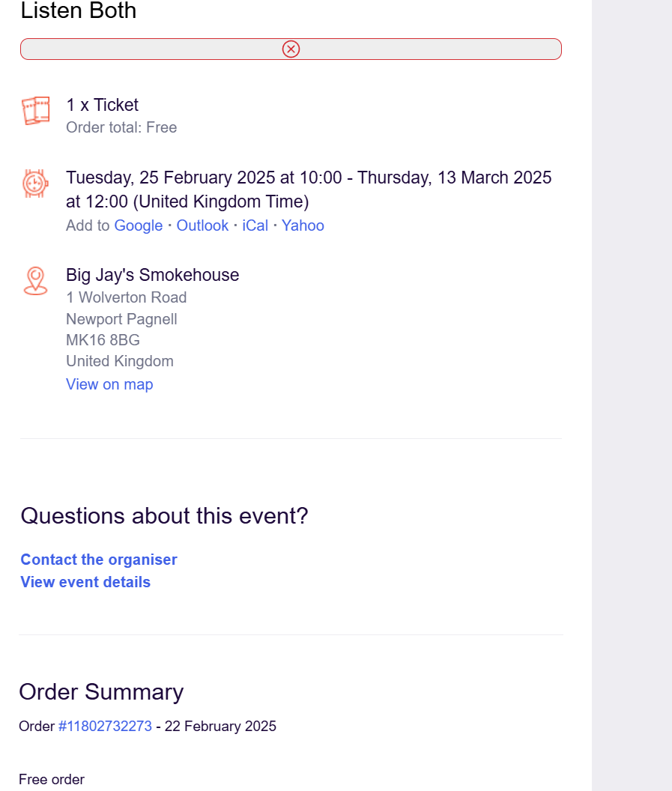Open View event details link

tap(85, 582)
